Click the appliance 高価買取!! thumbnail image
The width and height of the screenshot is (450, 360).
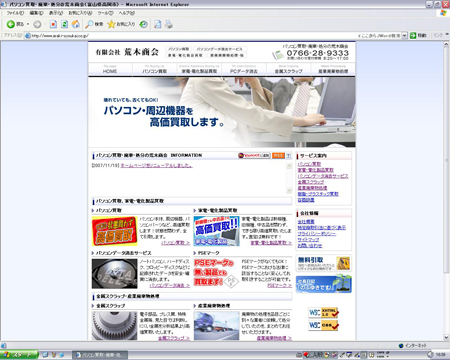(217, 231)
